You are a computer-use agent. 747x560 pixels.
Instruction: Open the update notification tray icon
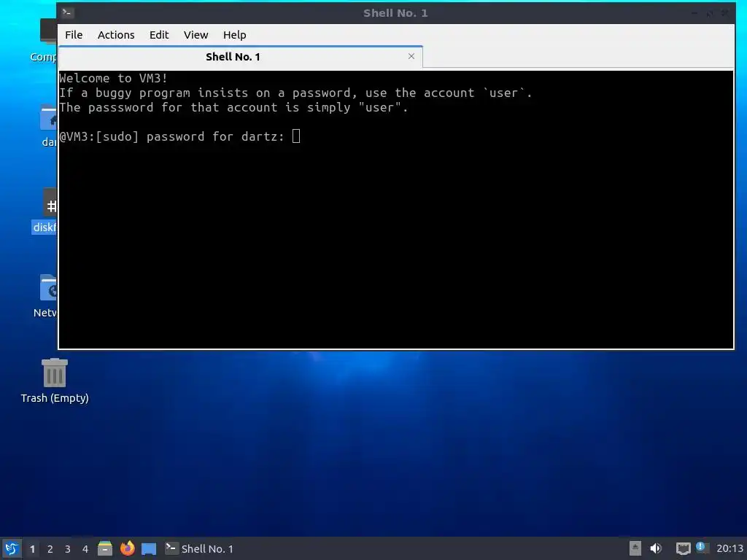click(701, 547)
